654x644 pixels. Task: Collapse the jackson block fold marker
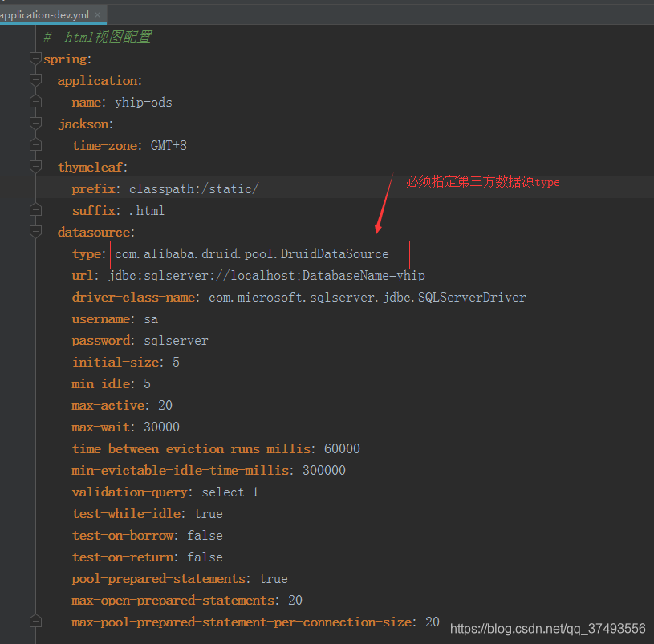point(36,124)
